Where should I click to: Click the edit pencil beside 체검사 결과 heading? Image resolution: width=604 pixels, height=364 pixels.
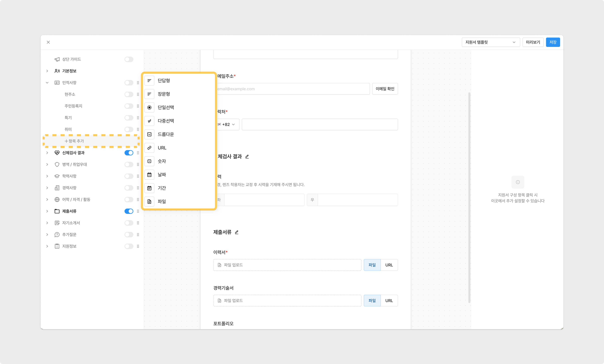pos(247,156)
